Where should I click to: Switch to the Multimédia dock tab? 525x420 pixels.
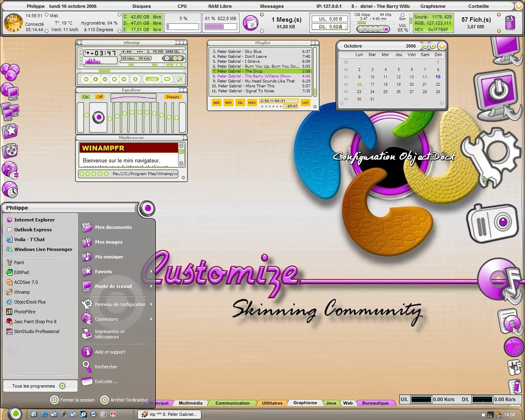click(x=190, y=403)
